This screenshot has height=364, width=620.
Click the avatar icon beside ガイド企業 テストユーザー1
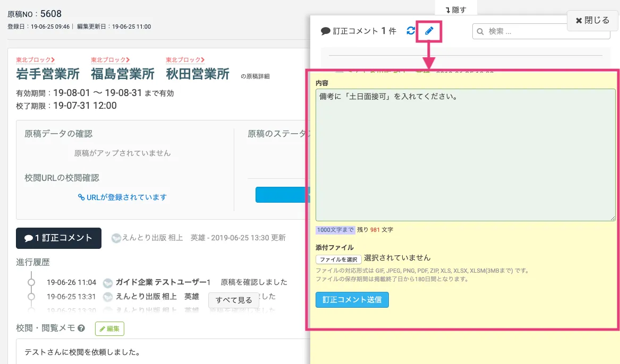coord(107,283)
